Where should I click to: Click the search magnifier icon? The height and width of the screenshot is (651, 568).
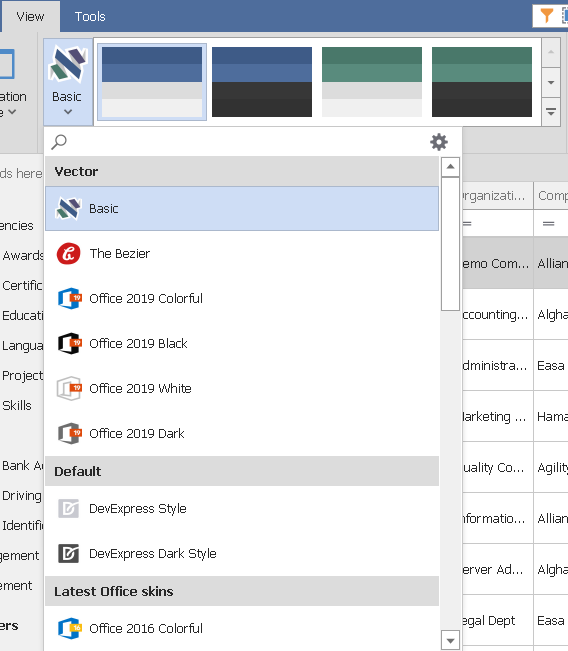(59, 142)
